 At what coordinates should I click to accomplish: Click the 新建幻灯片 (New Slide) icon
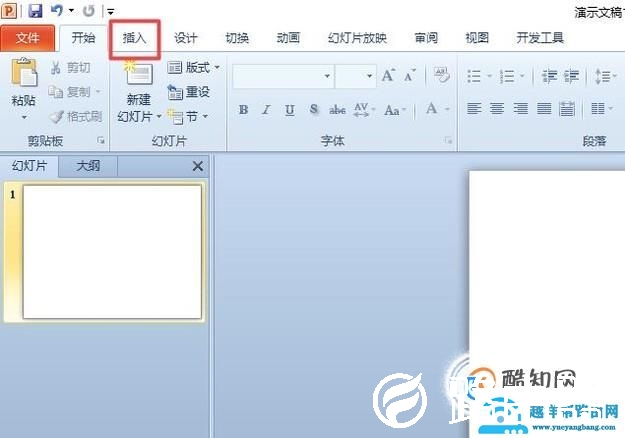coord(138,73)
